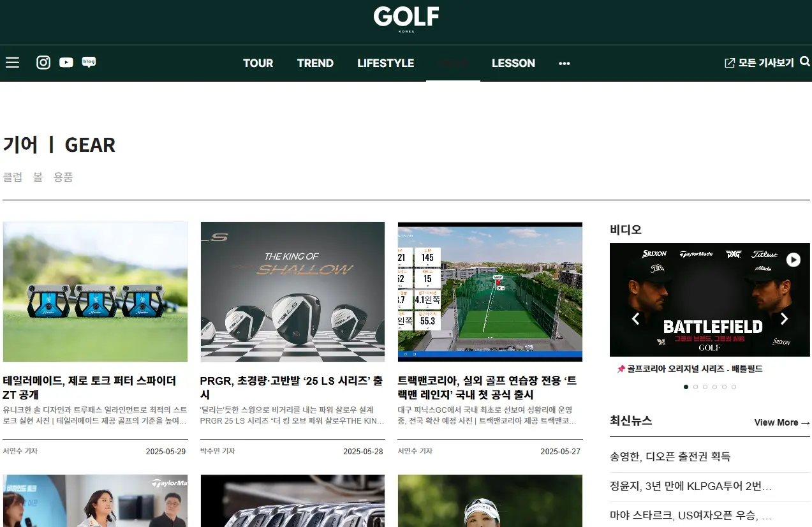Screen dimensions: 812x527
Task: Click summary text 유니크한 솔 디자인과
Action: pyautogui.click(x=95, y=415)
